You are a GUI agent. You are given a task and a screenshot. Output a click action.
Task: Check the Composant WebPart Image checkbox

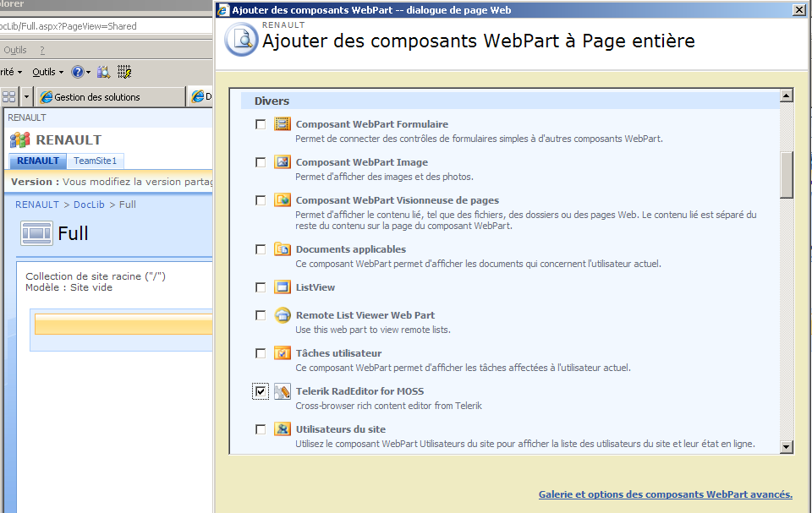pos(261,162)
